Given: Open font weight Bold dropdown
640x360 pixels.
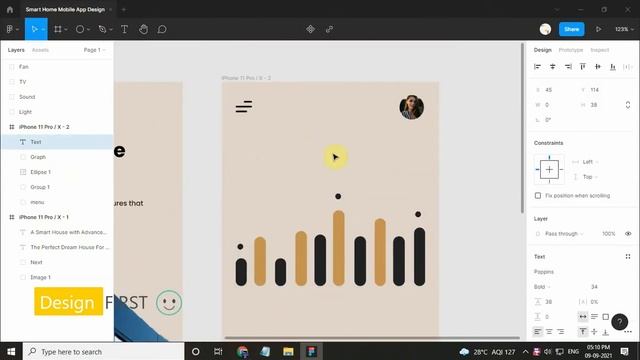Looking at the screenshot, I should click(542, 287).
